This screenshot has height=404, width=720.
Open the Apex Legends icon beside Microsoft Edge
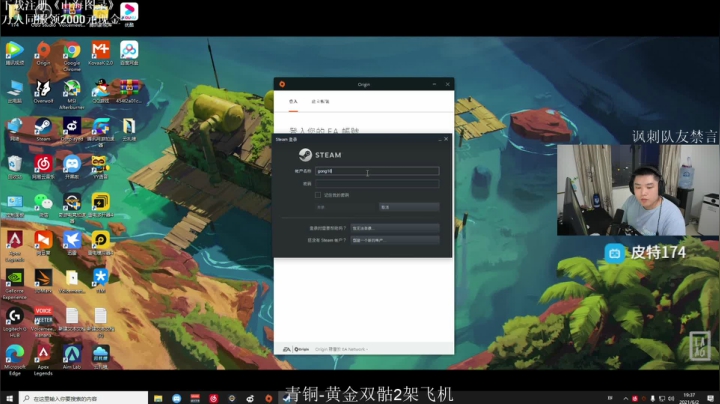click(43, 359)
